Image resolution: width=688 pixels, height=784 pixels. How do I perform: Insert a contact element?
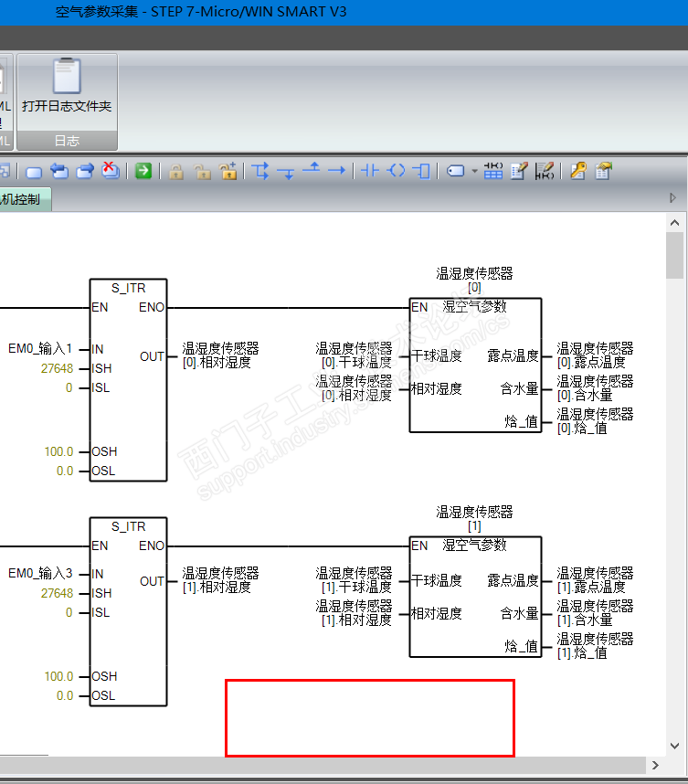[x=370, y=171]
